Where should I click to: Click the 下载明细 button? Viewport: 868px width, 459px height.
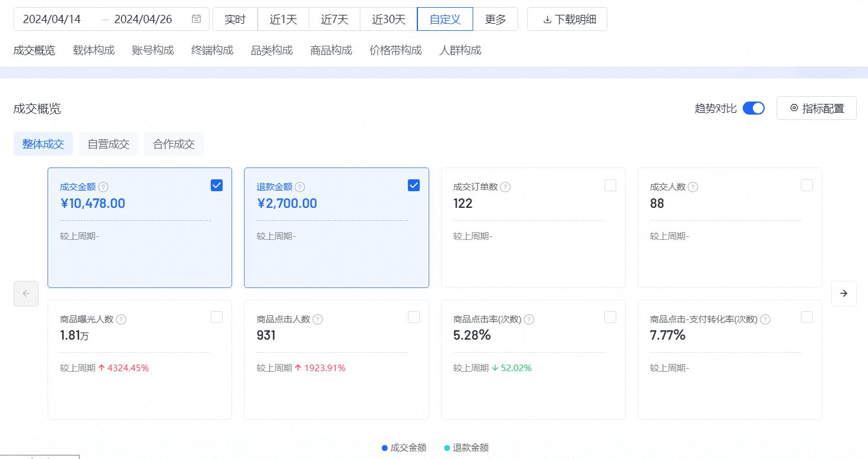coord(567,19)
